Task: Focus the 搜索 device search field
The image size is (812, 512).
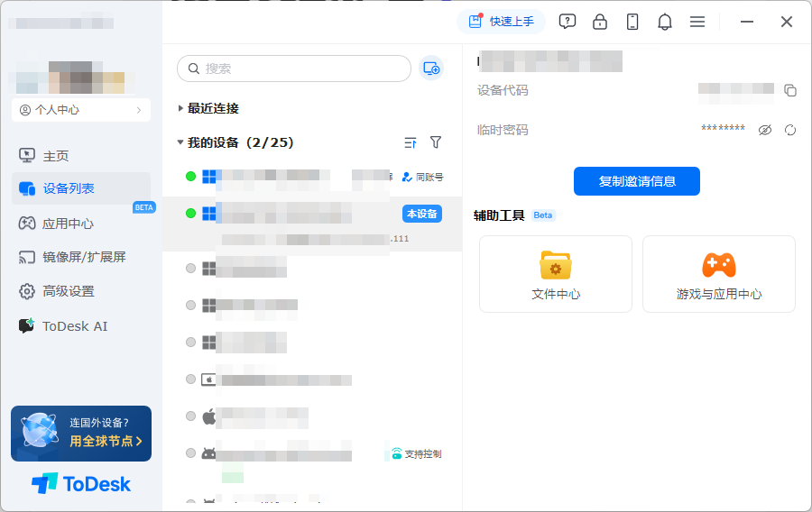Action: coord(294,69)
